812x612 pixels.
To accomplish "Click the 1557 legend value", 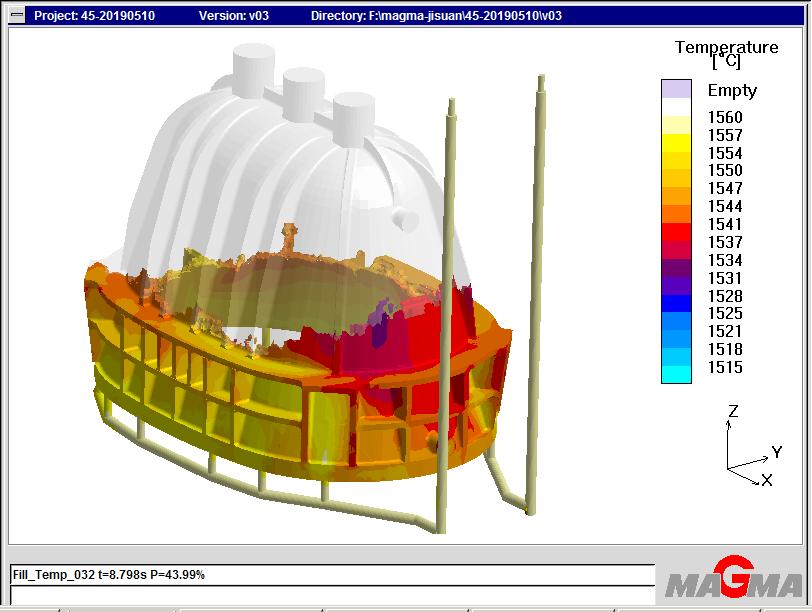I will click(725, 135).
